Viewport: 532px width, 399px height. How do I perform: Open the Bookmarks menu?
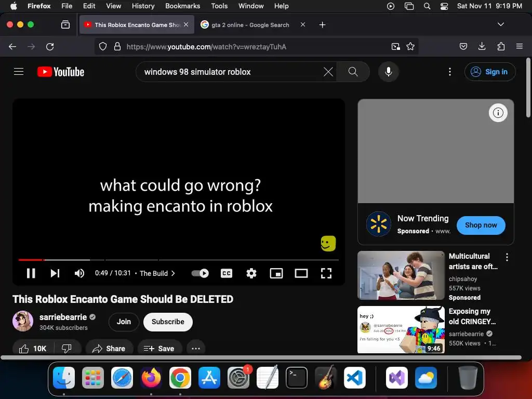pos(182,6)
